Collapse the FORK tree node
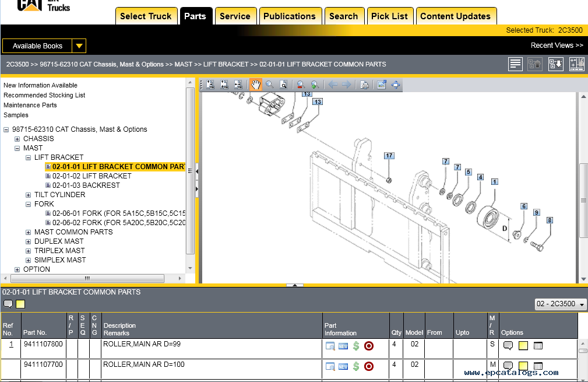 [x=28, y=204]
